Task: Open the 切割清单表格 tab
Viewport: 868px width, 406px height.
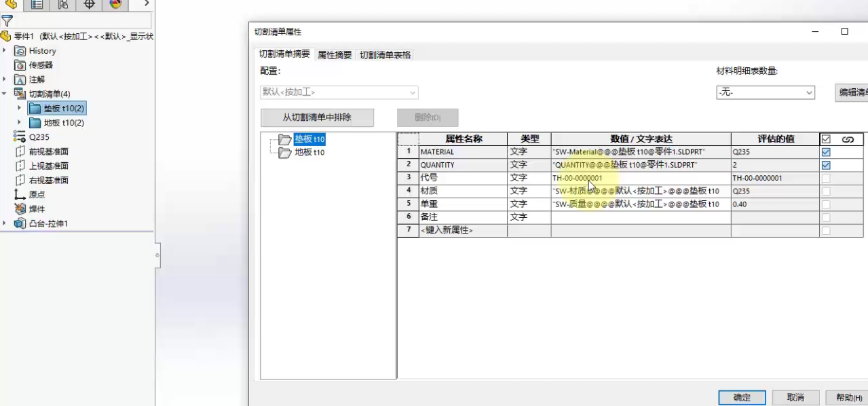Action: pyautogui.click(x=385, y=54)
